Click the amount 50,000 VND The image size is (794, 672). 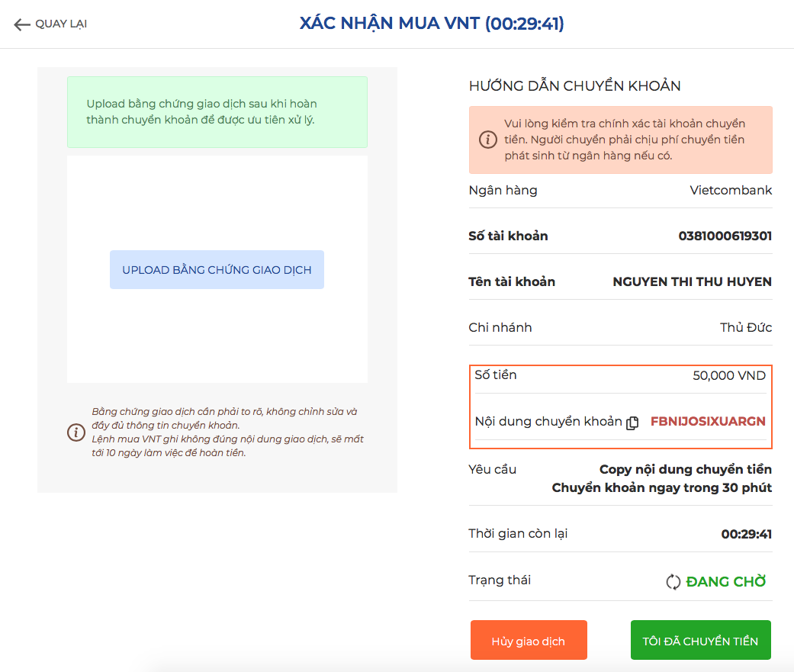pos(729,376)
